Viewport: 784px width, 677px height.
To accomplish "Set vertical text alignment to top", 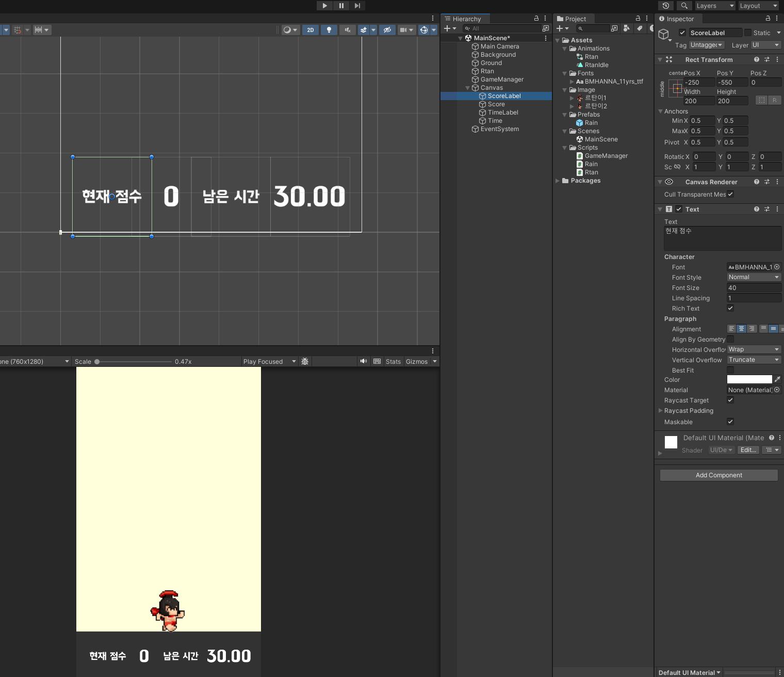I will 763,329.
